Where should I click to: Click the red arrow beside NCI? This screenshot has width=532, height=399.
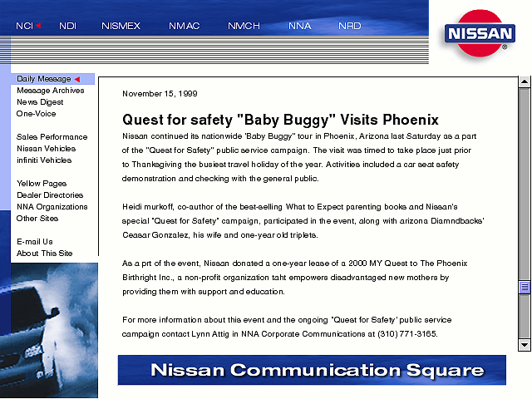(38, 26)
